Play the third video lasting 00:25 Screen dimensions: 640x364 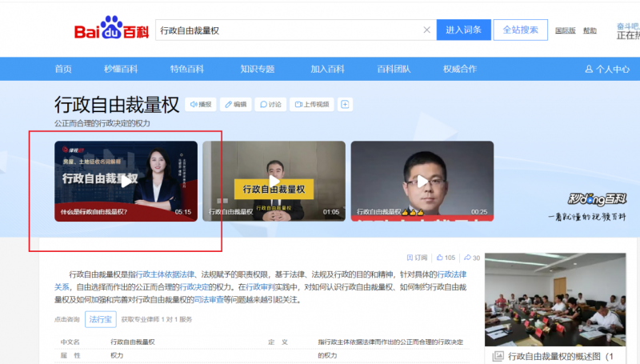422,182
